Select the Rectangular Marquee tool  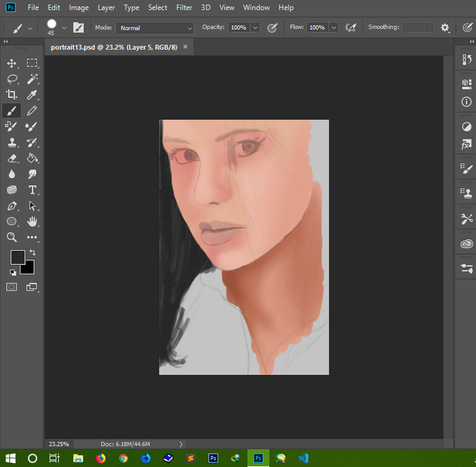[x=32, y=63]
